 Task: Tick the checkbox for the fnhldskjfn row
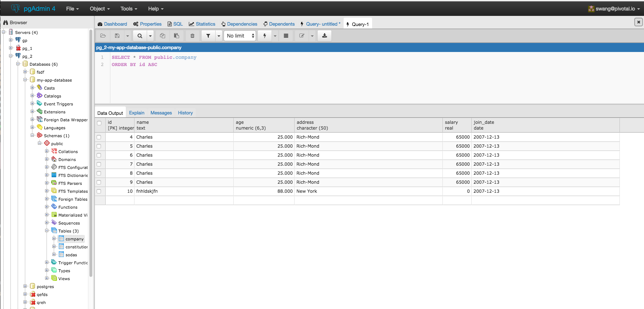(x=99, y=191)
